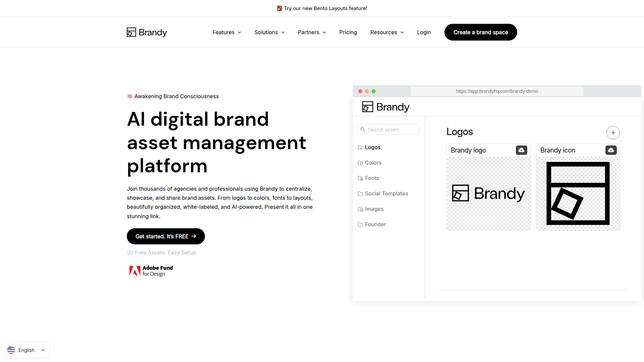The height and width of the screenshot is (362, 644).
Task: Open the Brandy icon preview thumbnail
Action: 578,193
